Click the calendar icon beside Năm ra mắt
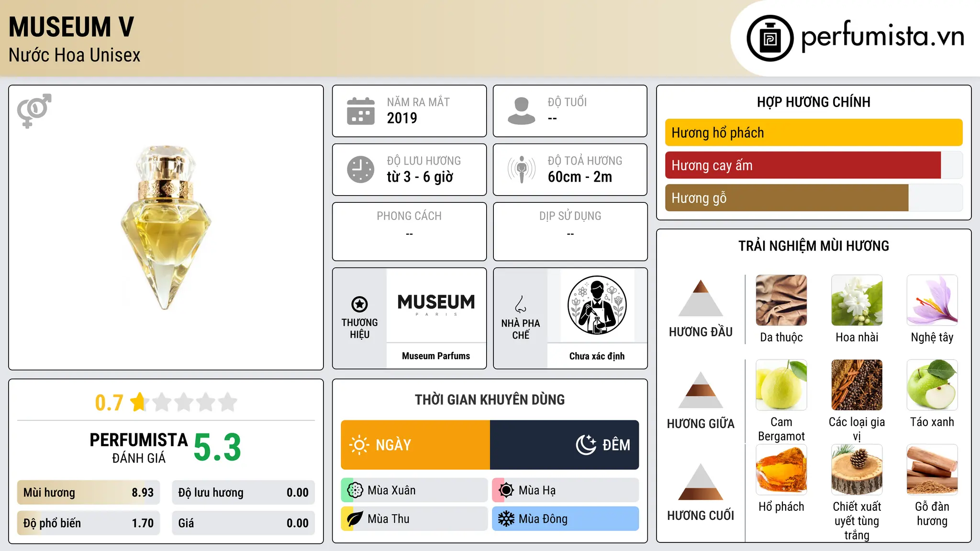Viewport: 980px width, 551px height. click(361, 111)
